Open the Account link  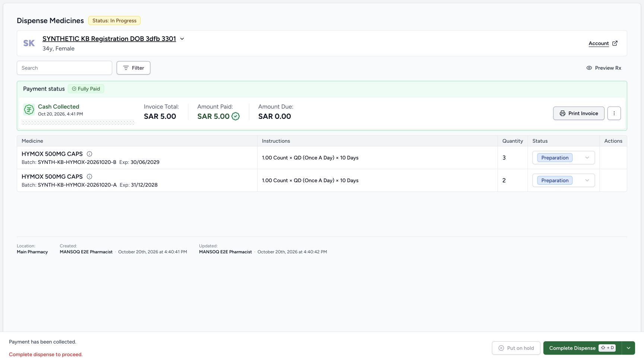599,43
